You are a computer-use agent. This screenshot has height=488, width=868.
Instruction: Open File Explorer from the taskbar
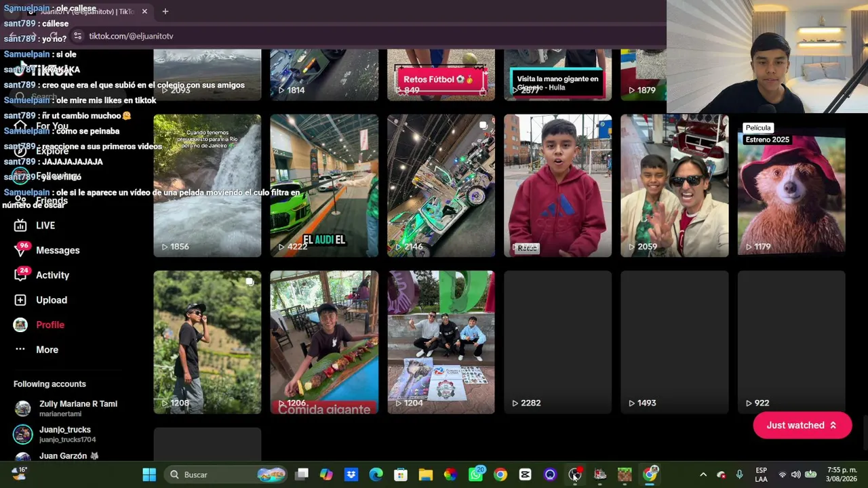(x=426, y=474)
